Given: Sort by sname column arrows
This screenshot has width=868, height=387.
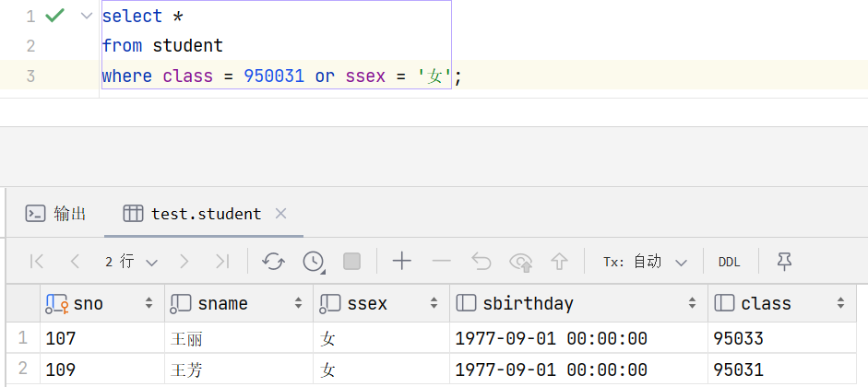Looking at the screenshot, I should click(298, 303).
